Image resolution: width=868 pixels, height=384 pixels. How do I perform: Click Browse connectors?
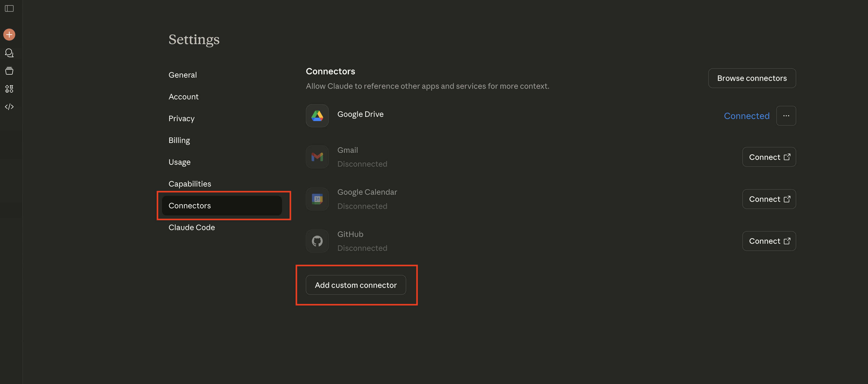click(x=752, y=78)
